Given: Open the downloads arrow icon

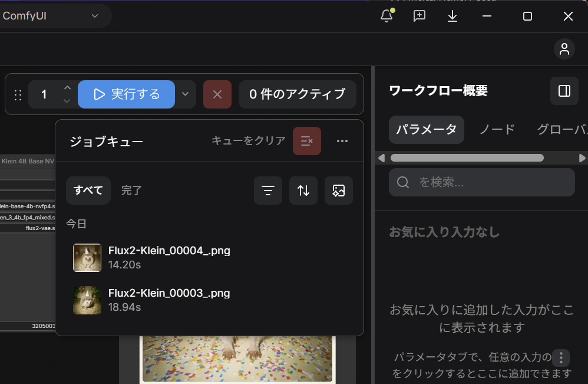Looking at the screenshot, I should tap(452, 16).
